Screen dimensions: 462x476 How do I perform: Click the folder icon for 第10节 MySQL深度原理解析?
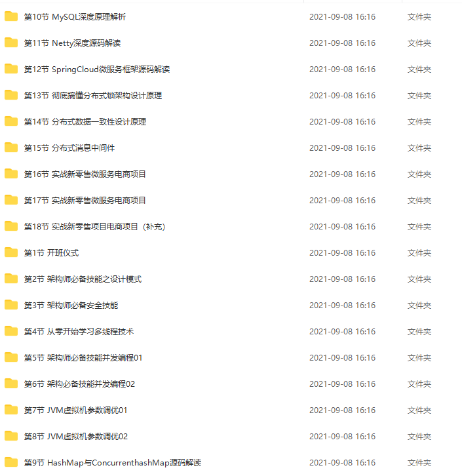pos(11,16)
